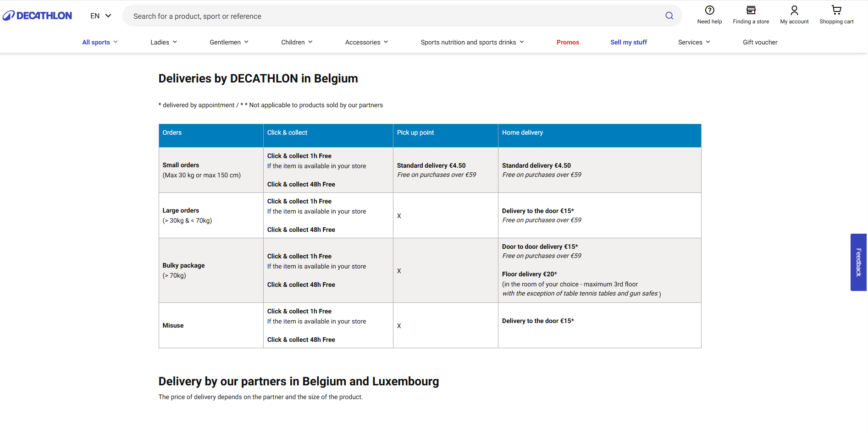The image size is (868, 433).
Task: Open Sell my stuff link
Action: pyautogui.click(x=629, y=42)
